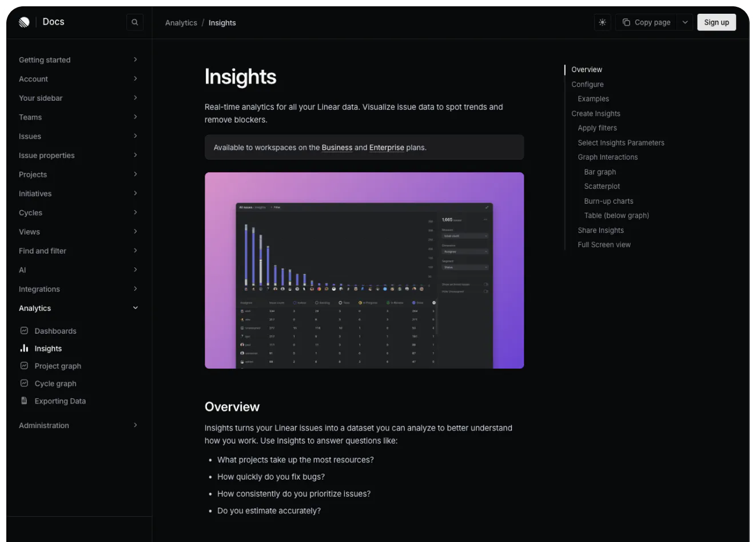Click the Exporting Data document icon
The height and width of the screenshot is (542, 756).
click(24, 401)
